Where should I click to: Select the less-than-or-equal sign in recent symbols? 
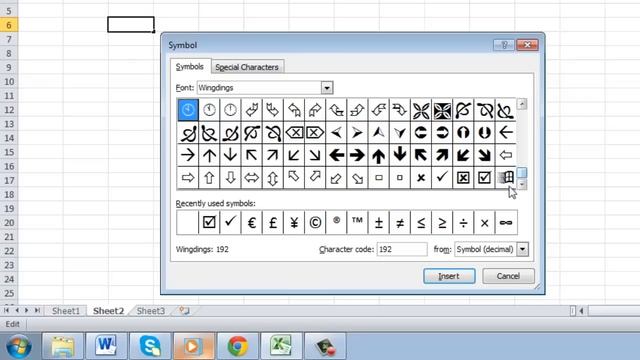click(421, 222)
